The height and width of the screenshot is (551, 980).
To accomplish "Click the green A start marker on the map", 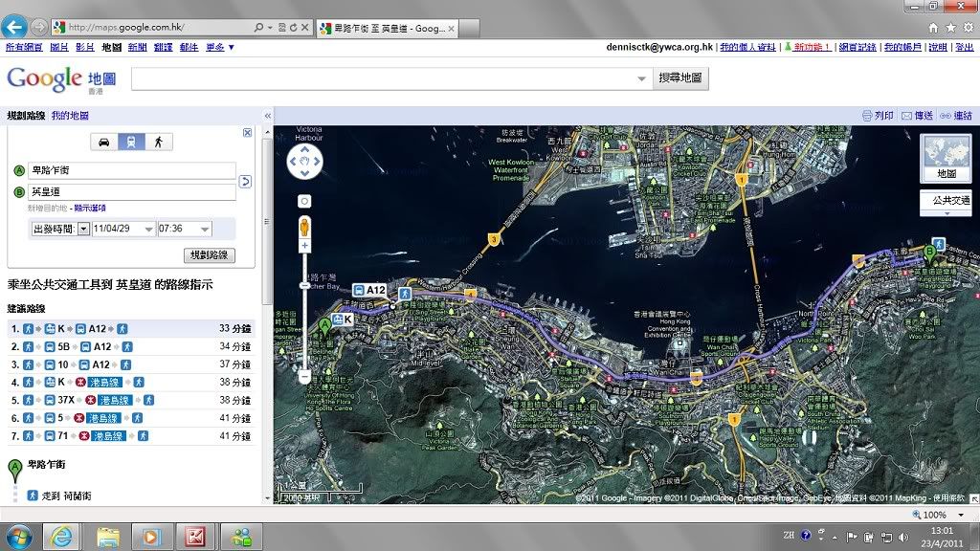I will pyautogui.click(x=324, y=327).
